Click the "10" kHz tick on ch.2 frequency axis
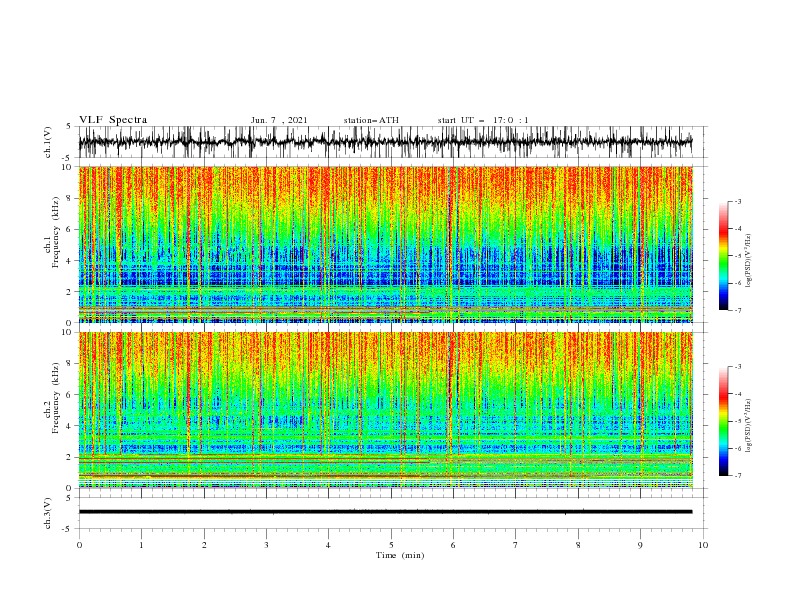792x612 pixels. [68, 332]
